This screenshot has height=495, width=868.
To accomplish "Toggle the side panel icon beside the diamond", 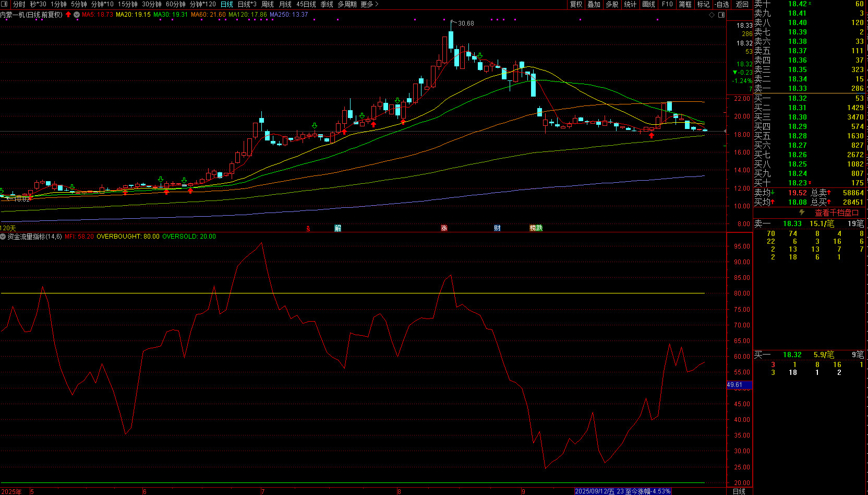I will point(722,15).
